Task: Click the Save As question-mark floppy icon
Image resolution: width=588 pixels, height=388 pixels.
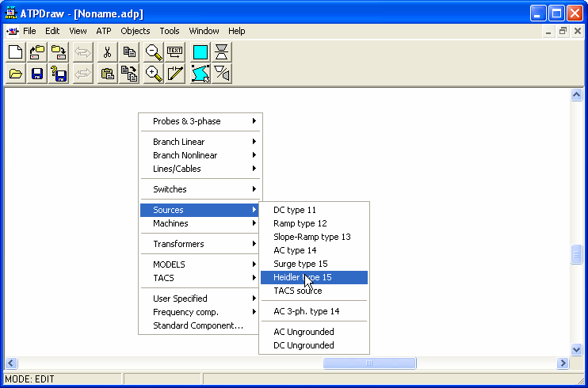Action: tap(59, 74)
